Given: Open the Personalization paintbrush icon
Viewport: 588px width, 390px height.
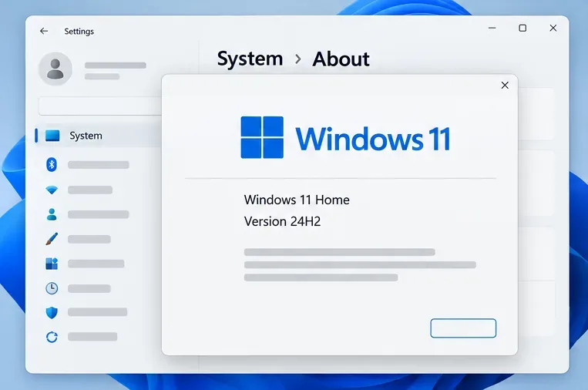Looking at the screenshot, I should [x=52, y=239].
